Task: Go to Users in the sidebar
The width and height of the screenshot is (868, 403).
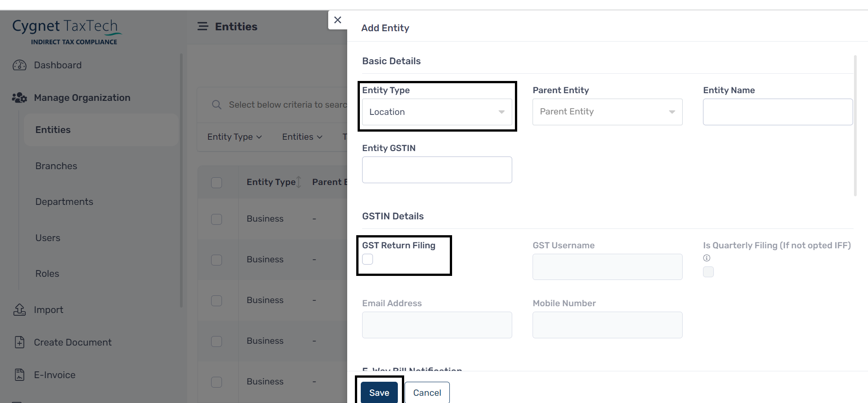Action: [x=48, y=238]
